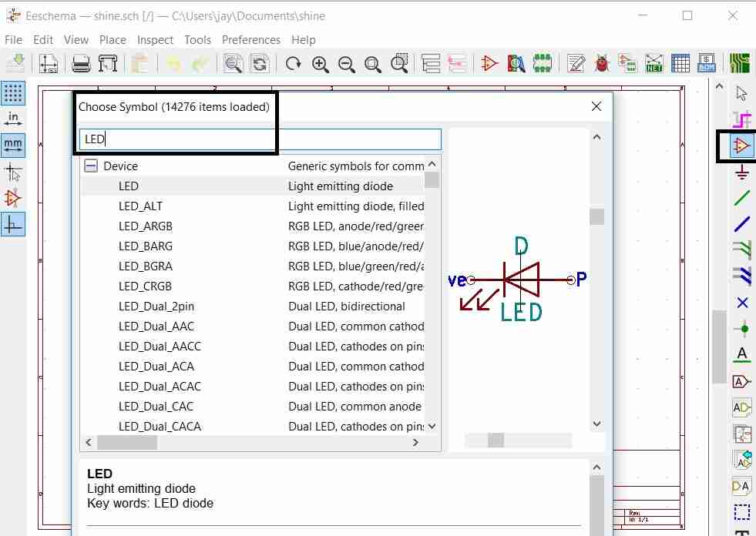Click the Print schematic icon
This screenshot has height=536, width=756.
80,64
